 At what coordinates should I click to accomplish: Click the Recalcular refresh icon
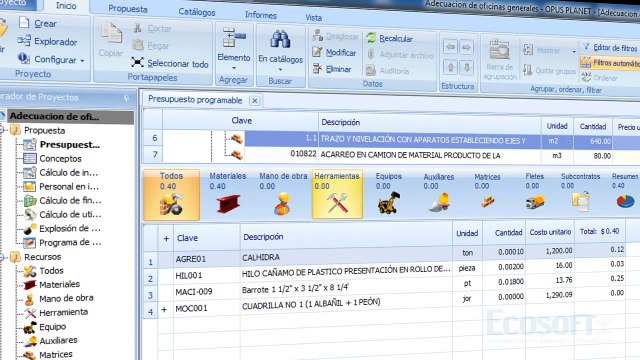tap(371, 38)
